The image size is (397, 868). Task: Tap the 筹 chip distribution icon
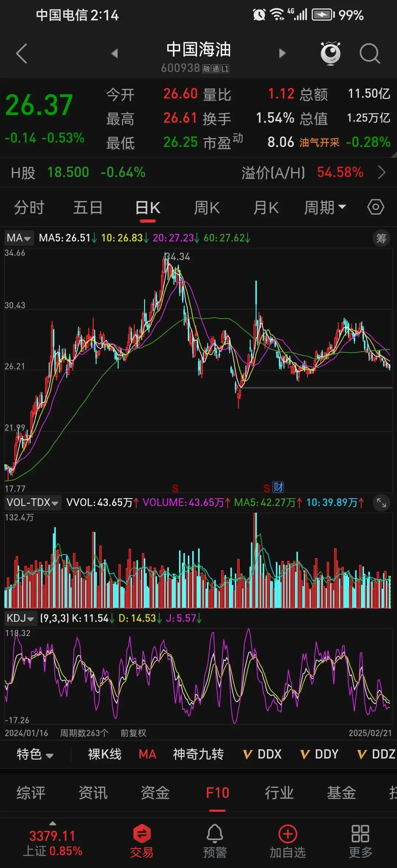click(381, 238)
